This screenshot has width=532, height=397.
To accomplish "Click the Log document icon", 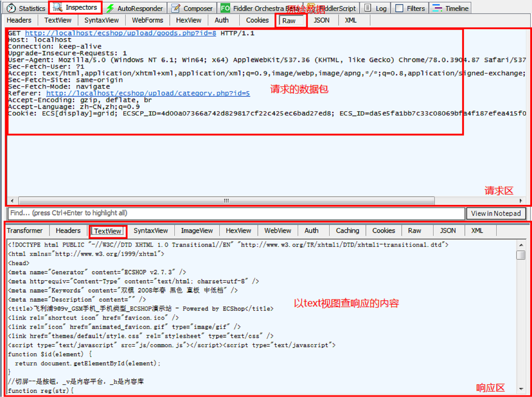I will click(x=368, y=8).
